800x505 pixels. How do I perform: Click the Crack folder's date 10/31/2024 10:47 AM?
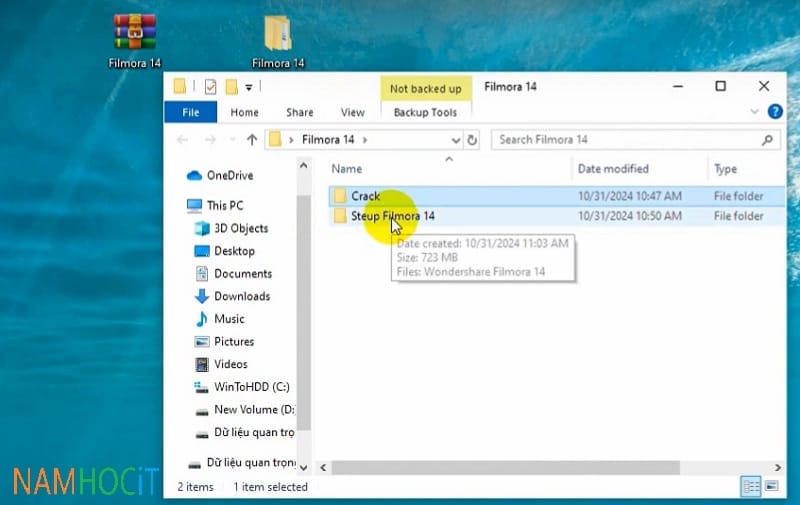[x=630, y=196]
